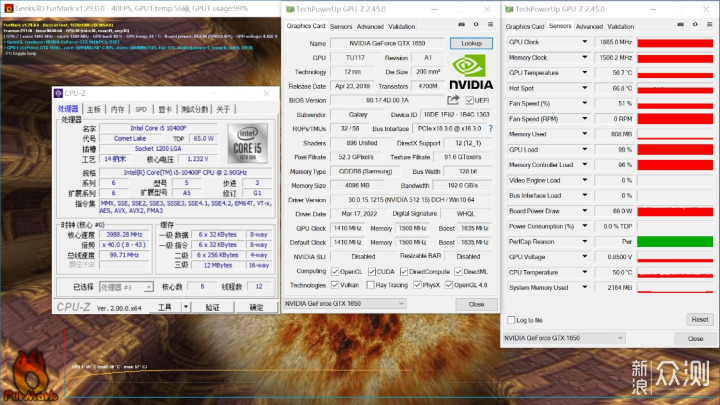The height and width of the screenshot is (405, 720).
Task: Click the bus interface question mark icon
Action: [x=491, y=129]
